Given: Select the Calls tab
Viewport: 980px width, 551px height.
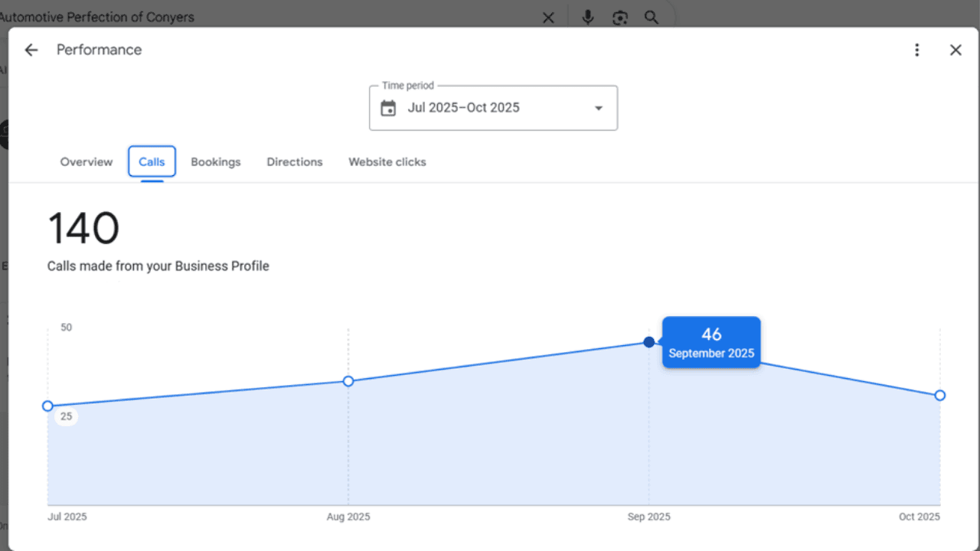Looking at the screenshot, I should pos(152,161).
